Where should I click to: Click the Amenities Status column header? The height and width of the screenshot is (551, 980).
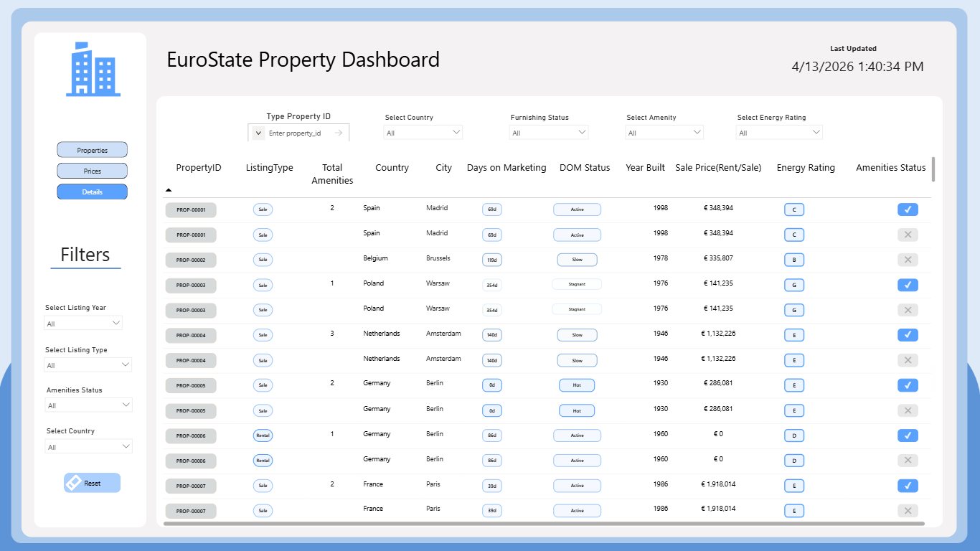click(891, 168)
